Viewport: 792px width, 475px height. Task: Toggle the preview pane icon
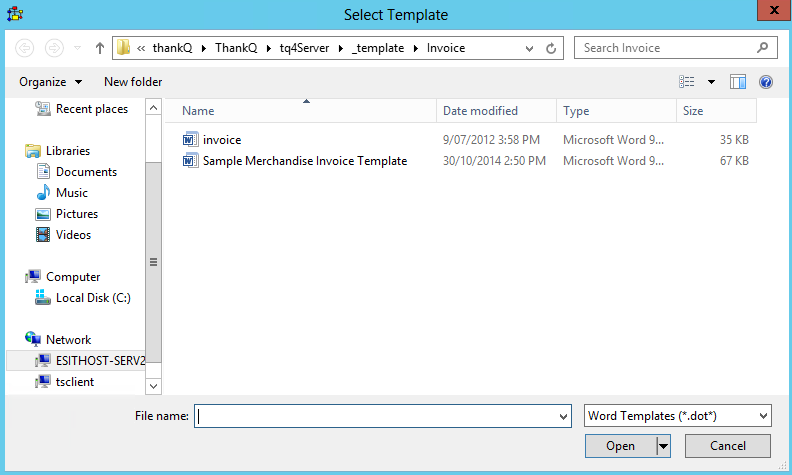(x=738, y=82)
